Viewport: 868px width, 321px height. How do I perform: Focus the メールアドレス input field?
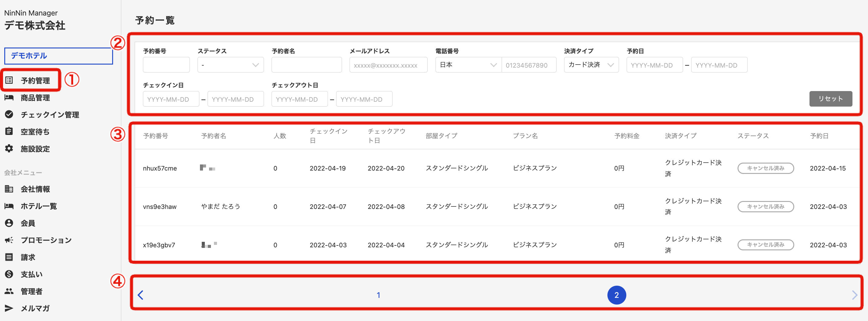point(389,65)
